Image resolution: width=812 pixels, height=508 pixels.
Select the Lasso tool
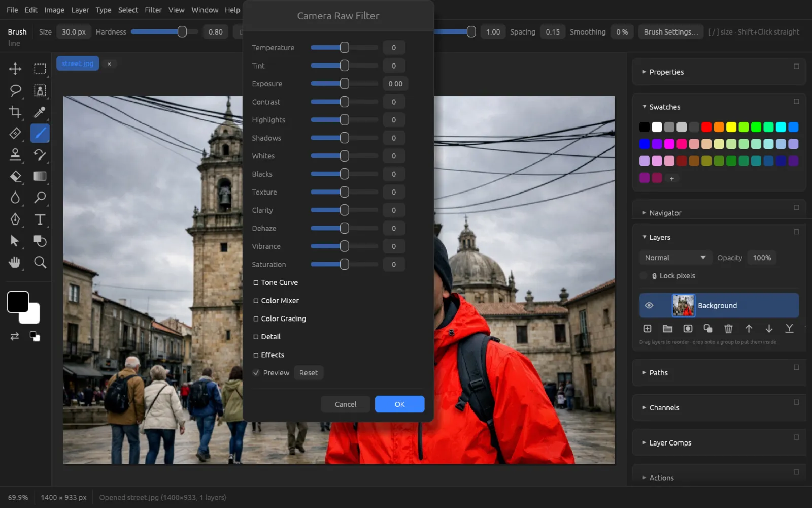coord(15,90)
